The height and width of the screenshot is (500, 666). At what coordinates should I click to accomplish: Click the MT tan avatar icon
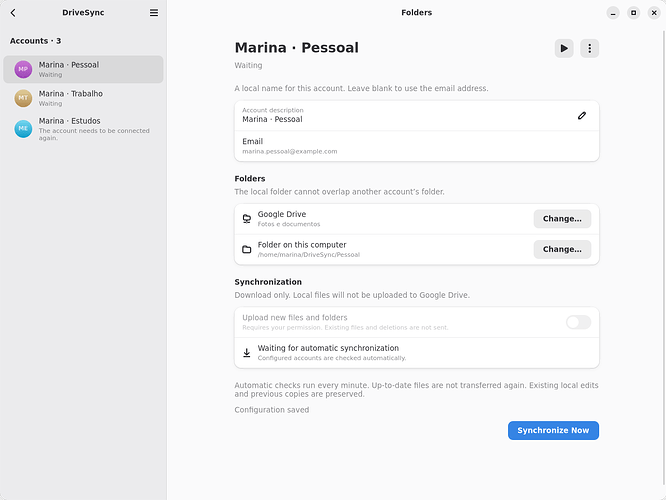pyautogui.click(x=23, y=98)
